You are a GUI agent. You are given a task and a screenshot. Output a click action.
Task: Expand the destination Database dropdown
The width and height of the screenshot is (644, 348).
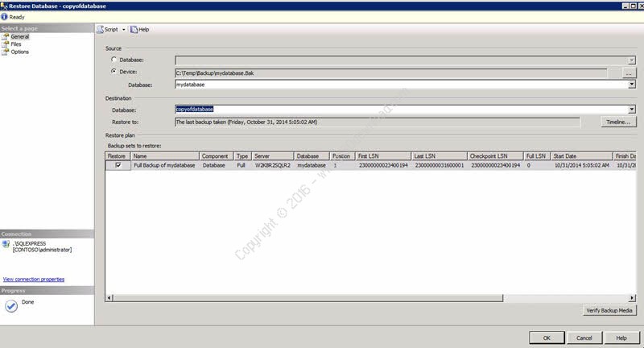tap(632, 110)
